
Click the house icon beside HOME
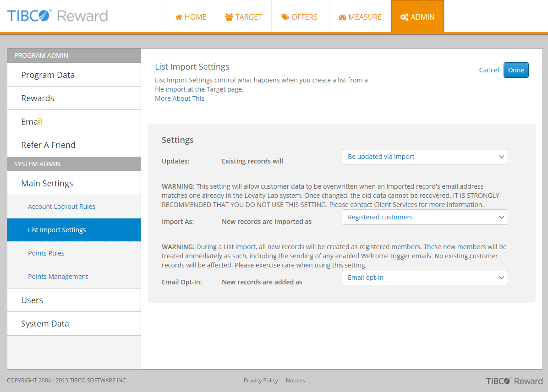coord(179,17)
